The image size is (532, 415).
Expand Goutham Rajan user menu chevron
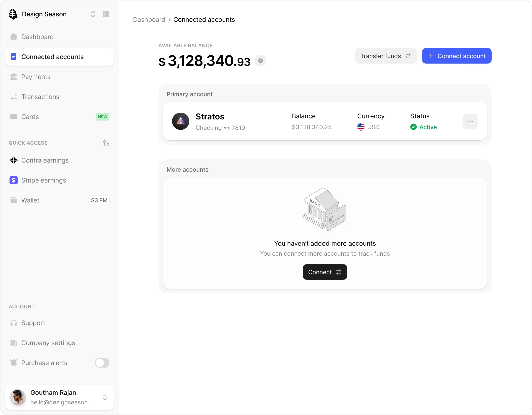coord(105,397)
